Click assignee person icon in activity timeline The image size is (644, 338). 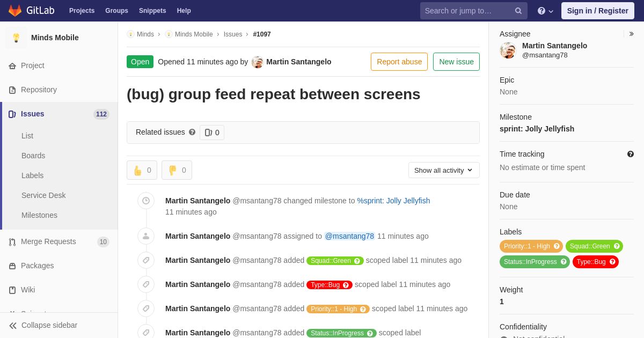(x=146, y=236)
